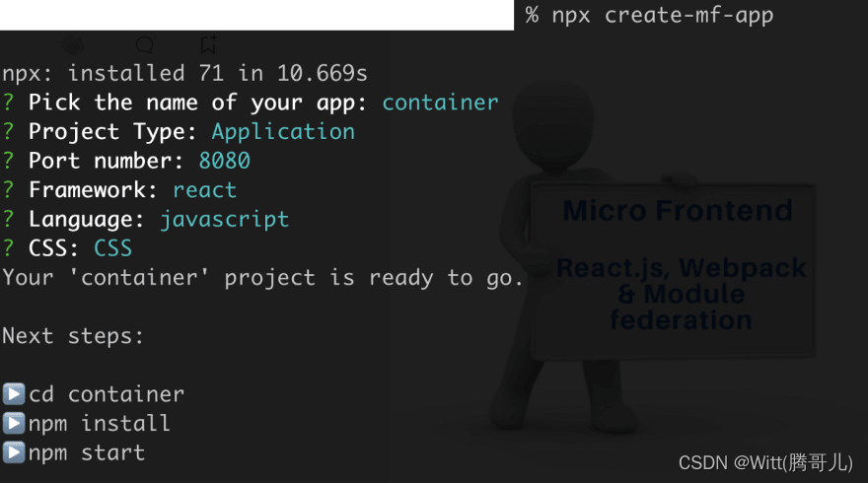Click the 'cd container' command text

tap(107, 394)
